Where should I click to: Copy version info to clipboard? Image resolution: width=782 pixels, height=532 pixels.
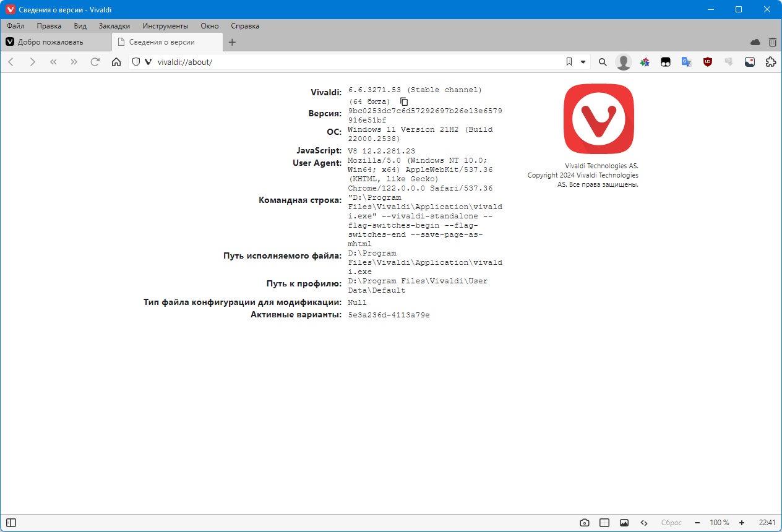pyautogui.click(x=404, y=101)
